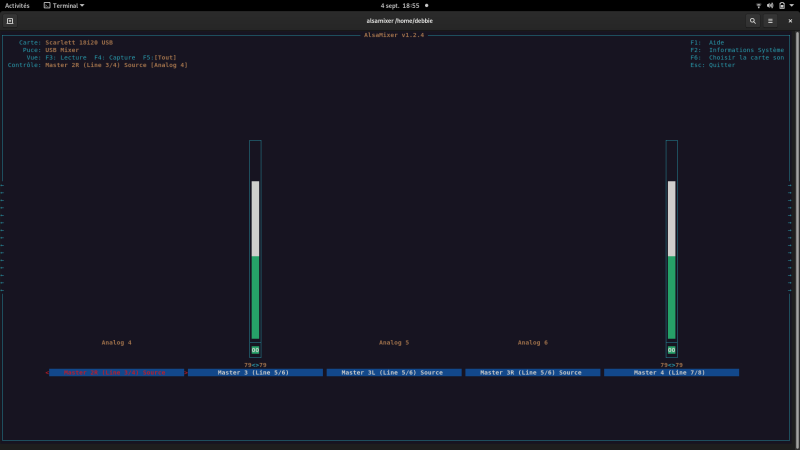
Task: Click the speaker volume icon in top bar
Action: click(770, 6)
